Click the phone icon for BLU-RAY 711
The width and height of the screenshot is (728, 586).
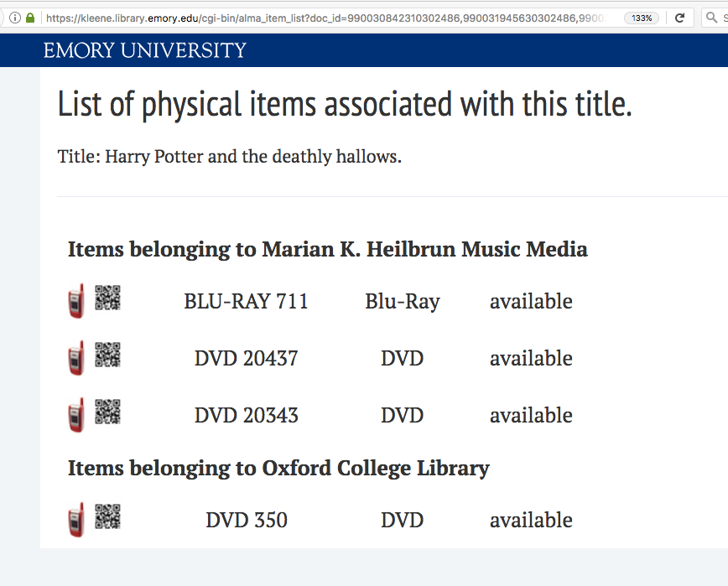(x=76, y=301)
